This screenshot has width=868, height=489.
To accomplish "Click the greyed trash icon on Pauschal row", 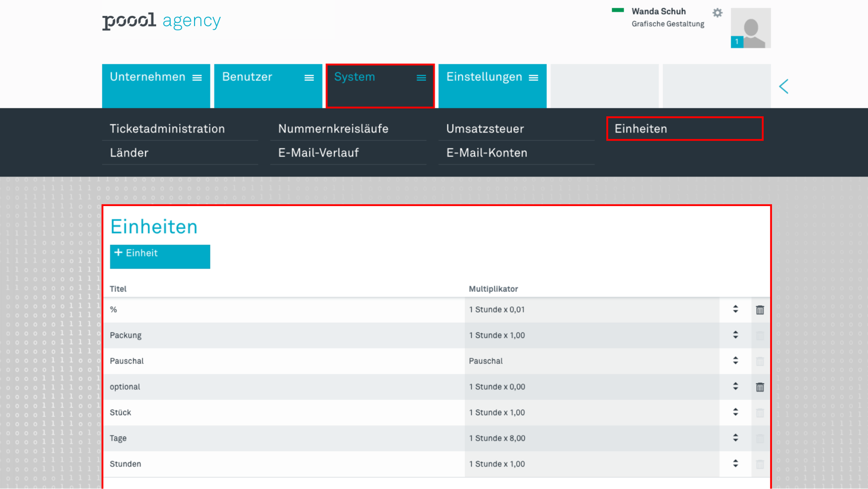I will pyautogui.click(x=760, y=361).
